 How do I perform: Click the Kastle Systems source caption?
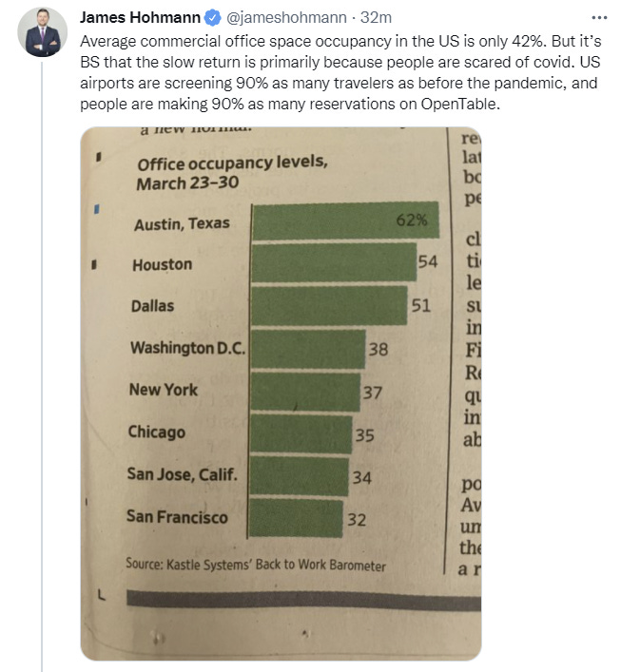(256, 565)
